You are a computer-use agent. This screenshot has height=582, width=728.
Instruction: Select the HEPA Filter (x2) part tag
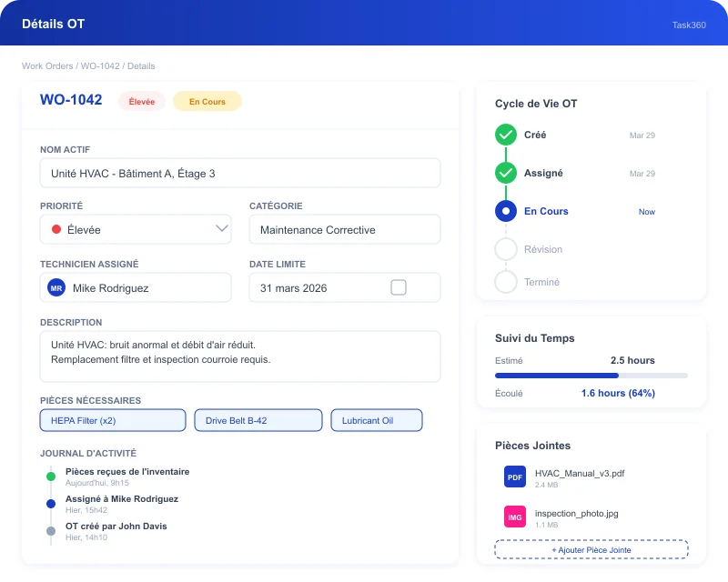tap(112, 420)
